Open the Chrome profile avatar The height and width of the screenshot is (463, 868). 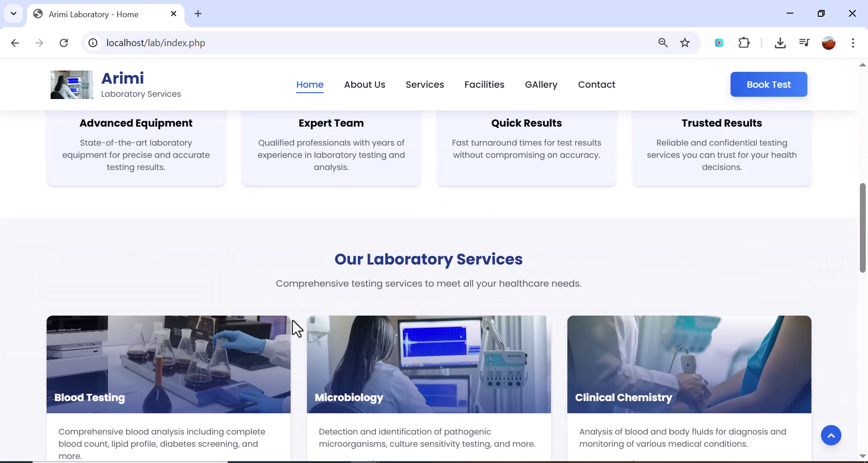point(829,43)
